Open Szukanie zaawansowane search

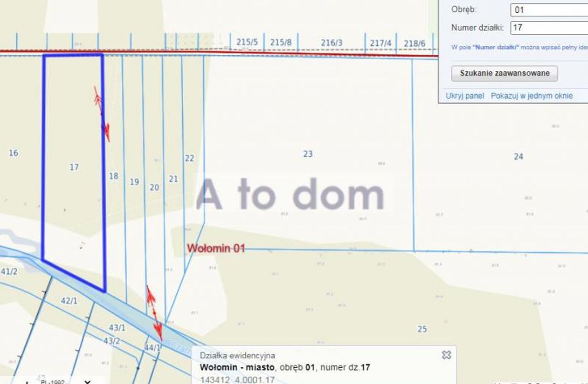(504, 73)
